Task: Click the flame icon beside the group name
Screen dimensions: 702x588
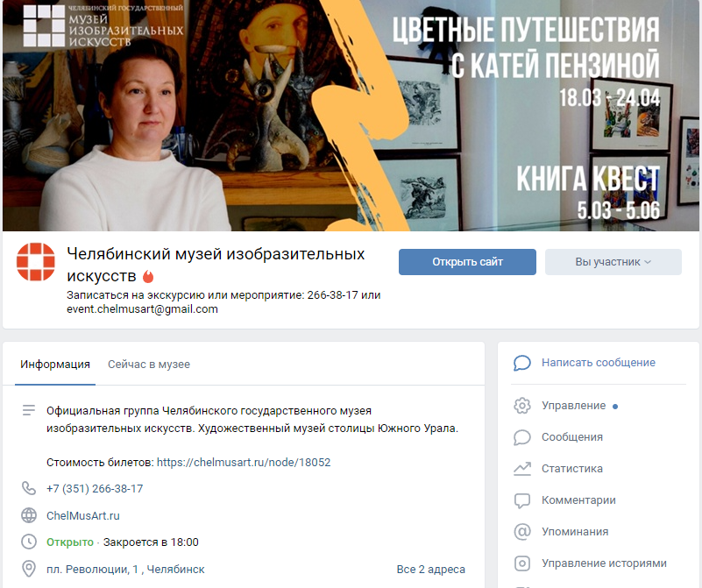Action: (148, 277)
